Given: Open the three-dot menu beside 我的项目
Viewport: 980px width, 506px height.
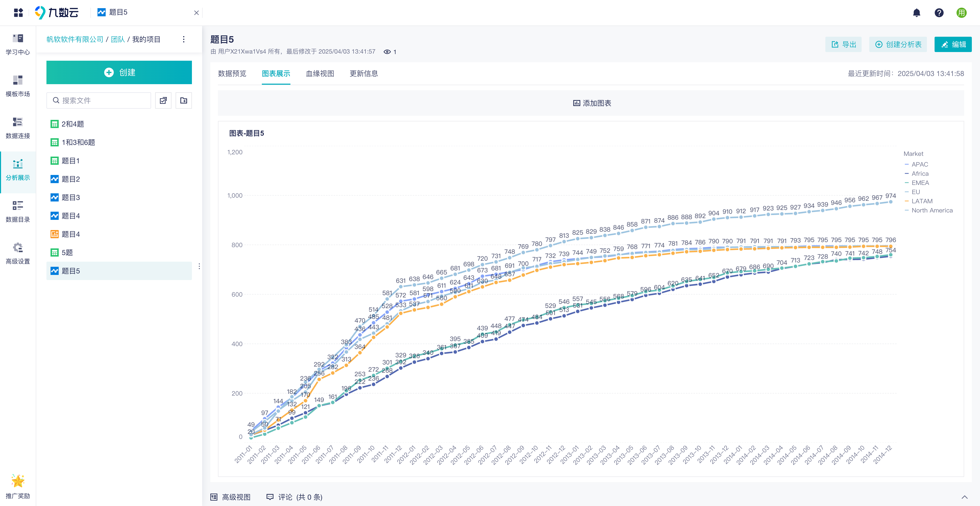Looking at the screenshot, I should pyautogui.click(x=184, y=39).
